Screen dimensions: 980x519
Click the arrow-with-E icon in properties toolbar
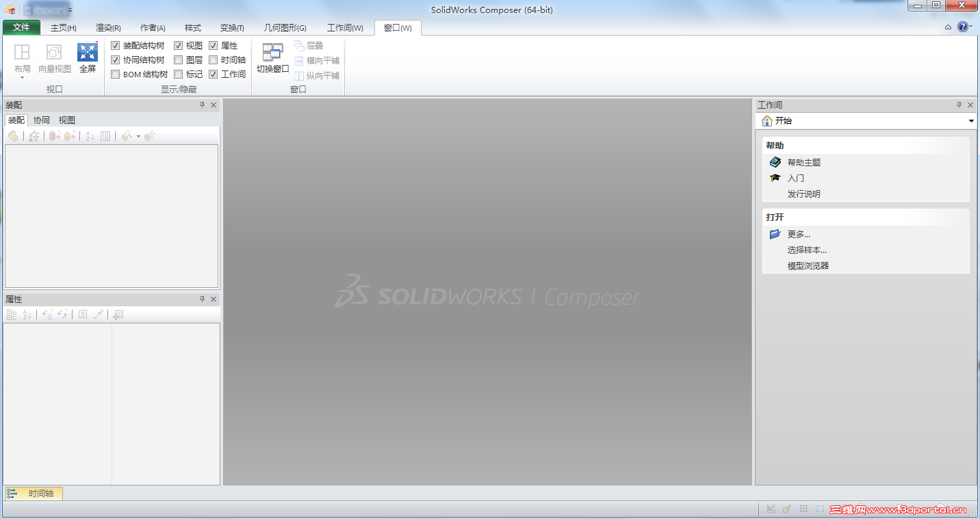[48, 315]
